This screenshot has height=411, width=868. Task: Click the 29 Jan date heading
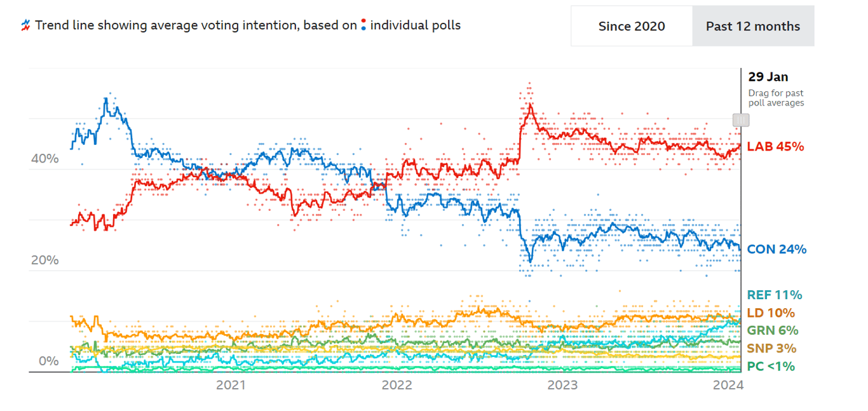tap(768, 77)
